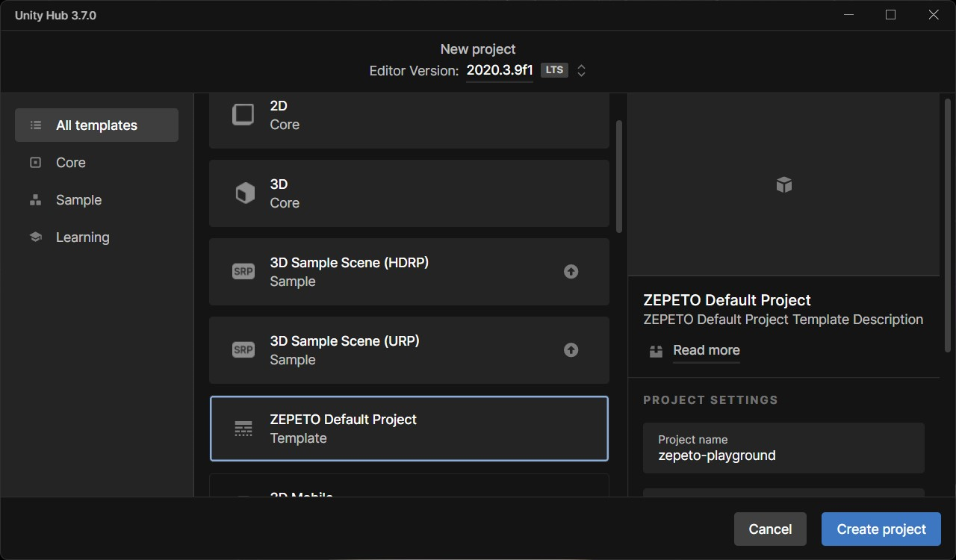Click the LTS badge

click(x=554, y=70)
